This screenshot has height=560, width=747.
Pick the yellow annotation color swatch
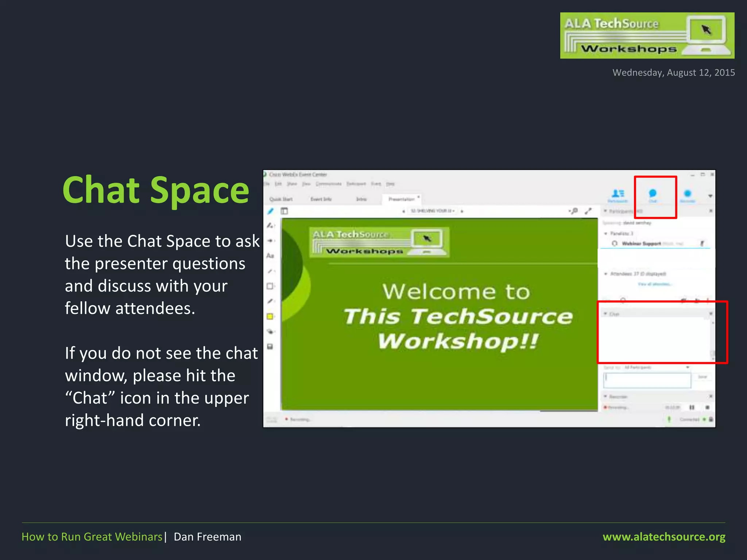pos(270,316)
